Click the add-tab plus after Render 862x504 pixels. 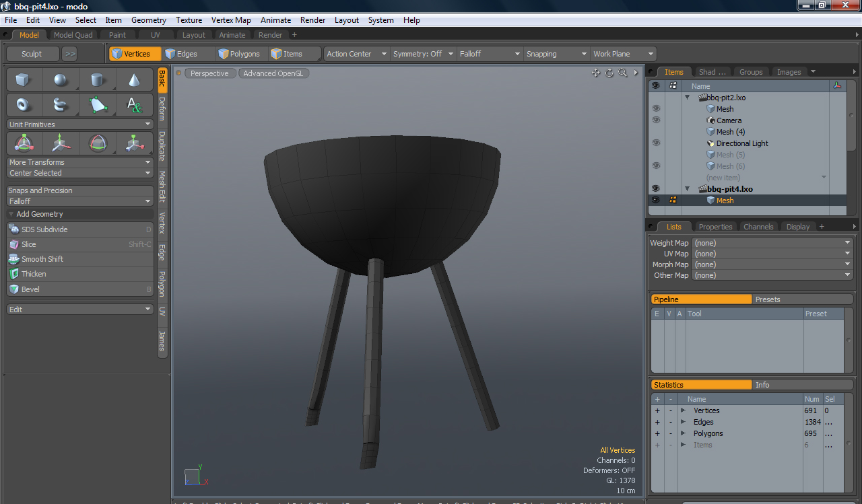(x=294, y=35)
